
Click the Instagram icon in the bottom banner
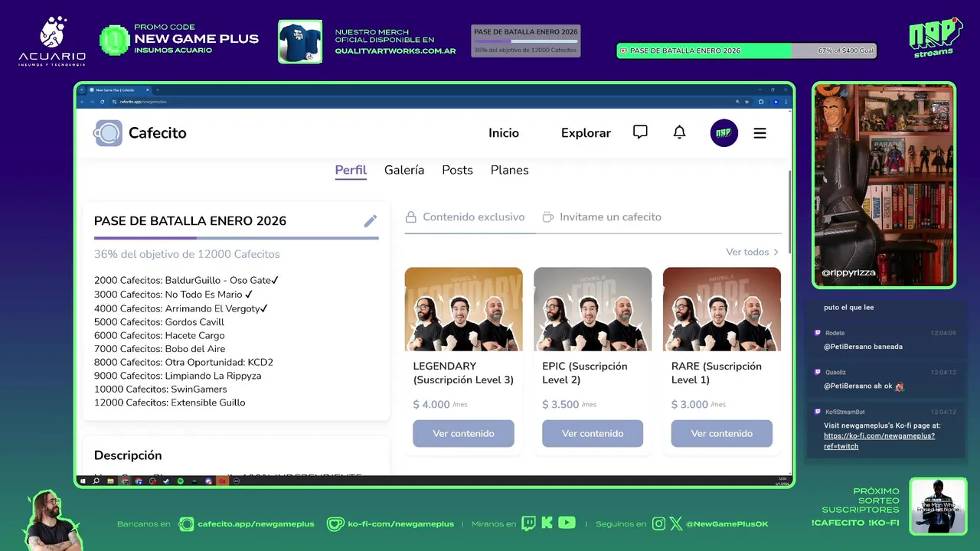pyautogui.click(x=659, y=523)
